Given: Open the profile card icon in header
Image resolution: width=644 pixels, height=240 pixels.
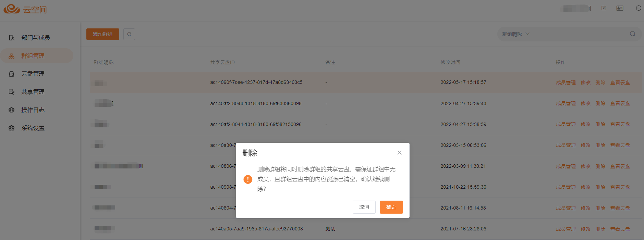Looking at the screenshot, I should click(620, 8).
